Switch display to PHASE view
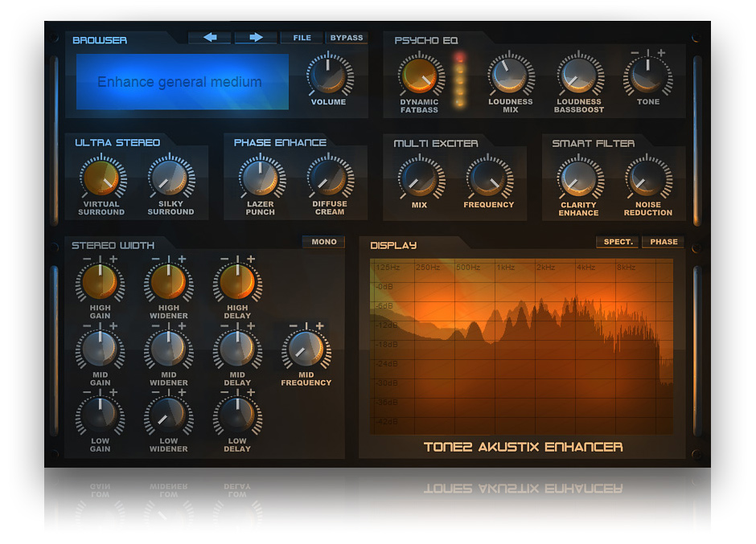 [x=664, y=242]
